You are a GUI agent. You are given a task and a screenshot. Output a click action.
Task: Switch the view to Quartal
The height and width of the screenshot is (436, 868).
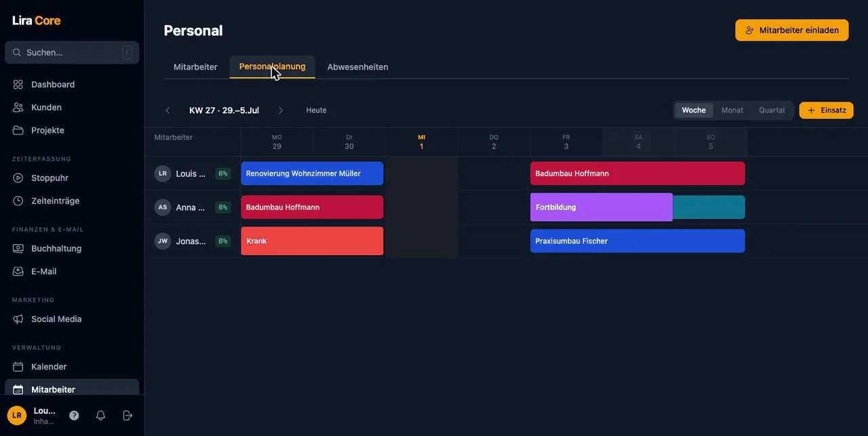pyautogui.click(x=772, y=111)
